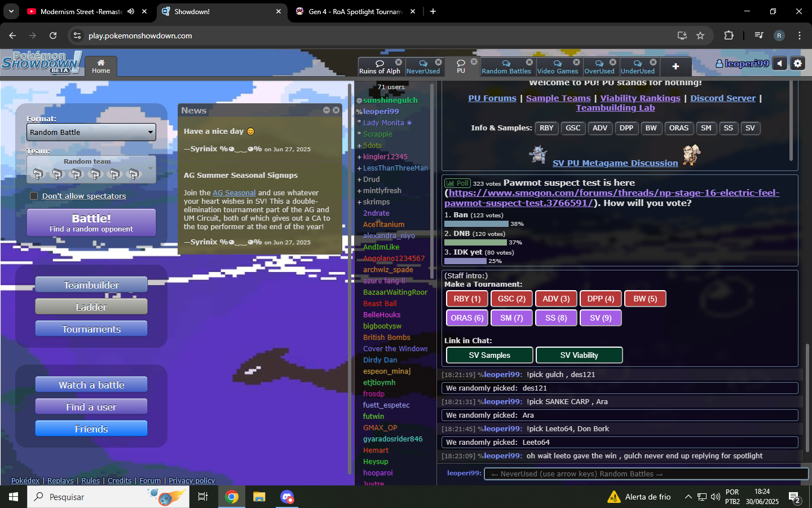Click Watch a battle
Screen dimensions: 812x508
coord(91,384)
